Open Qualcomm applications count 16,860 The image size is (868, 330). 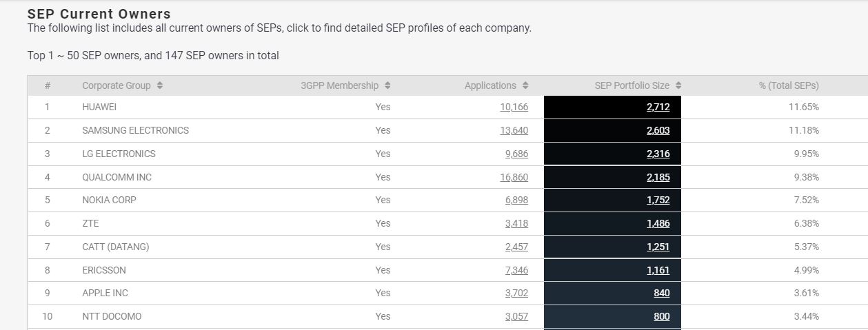tap(514, 177)
